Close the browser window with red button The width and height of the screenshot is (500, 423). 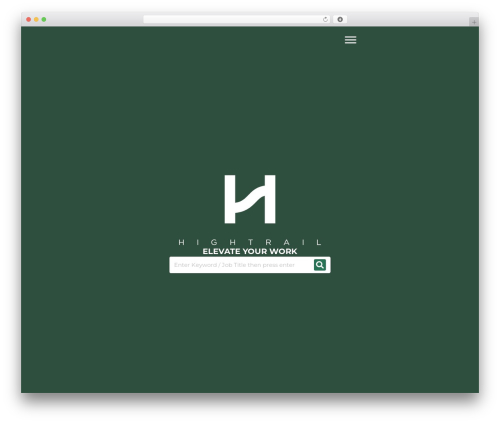(29, 20)
